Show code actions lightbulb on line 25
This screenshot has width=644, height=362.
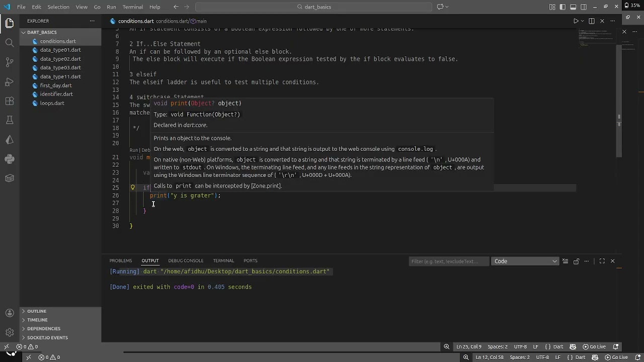(133, 188)
